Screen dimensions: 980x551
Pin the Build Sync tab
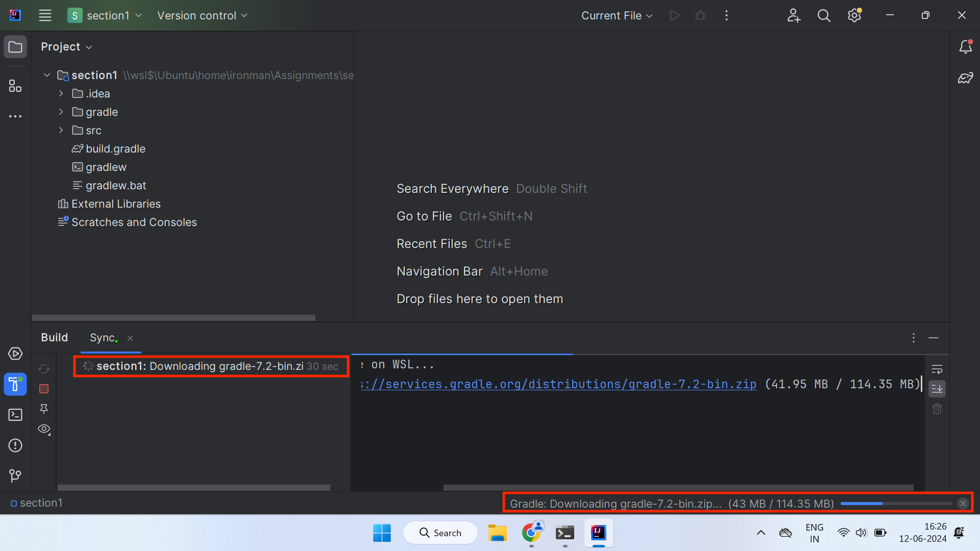coord(44,409)
